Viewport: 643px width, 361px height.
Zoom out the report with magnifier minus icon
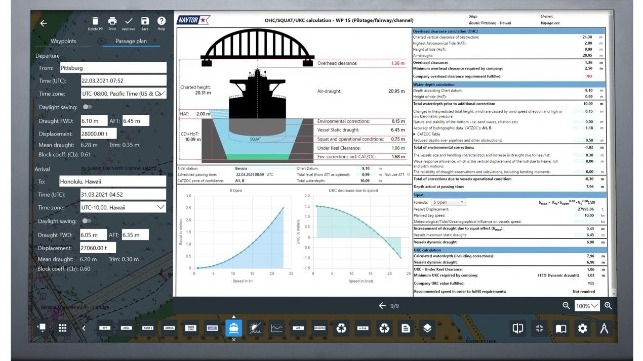click(566, 306)
